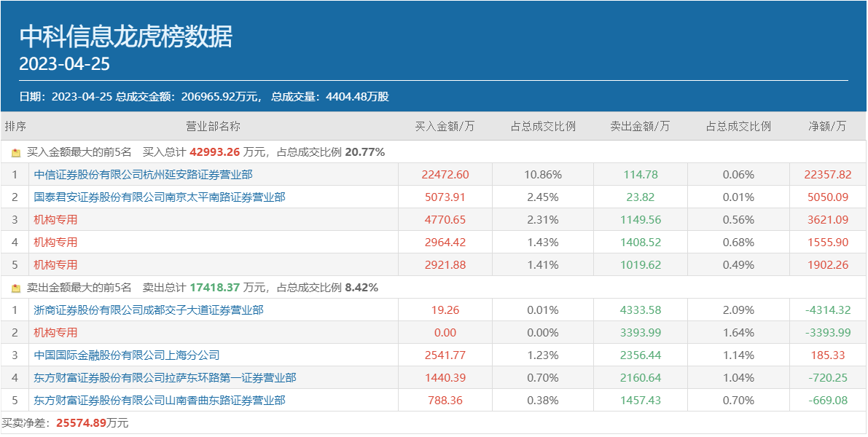The height and width of the screenshot is (437, 868).
Task: Open 浙商证券成都交子大道证券营业部 link
Action: tap(149, 310)
